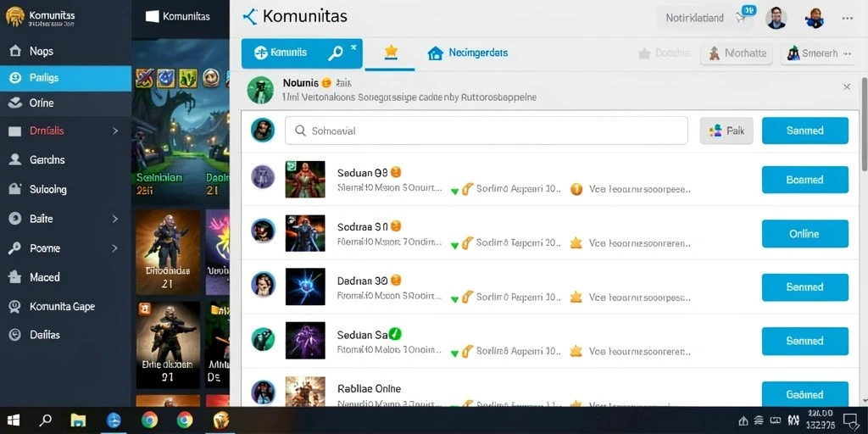Image resolution: width=868 pixels, height=434 pixels.
Task: Dismiss the Noumis banner with the X
Action: click(847, 87)
